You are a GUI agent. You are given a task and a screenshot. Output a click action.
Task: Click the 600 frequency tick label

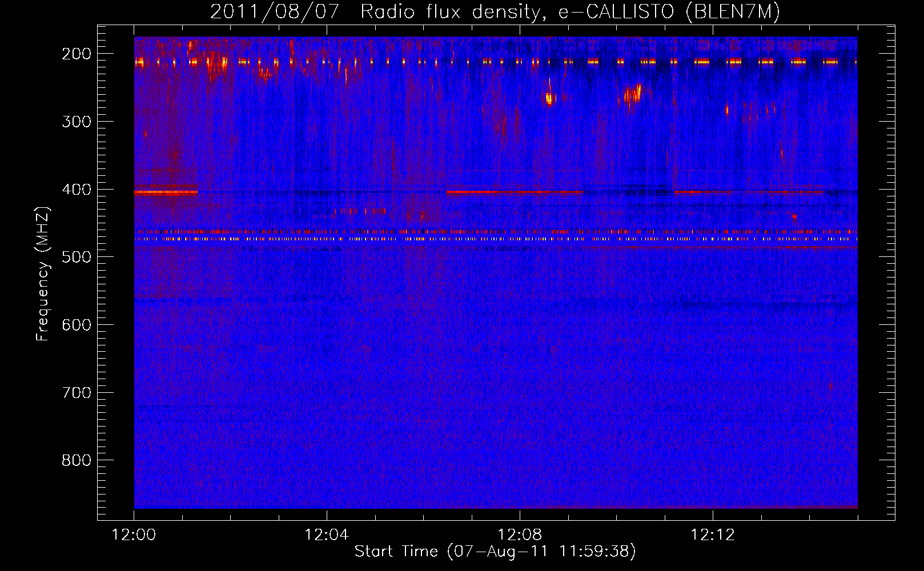point(77,325)
